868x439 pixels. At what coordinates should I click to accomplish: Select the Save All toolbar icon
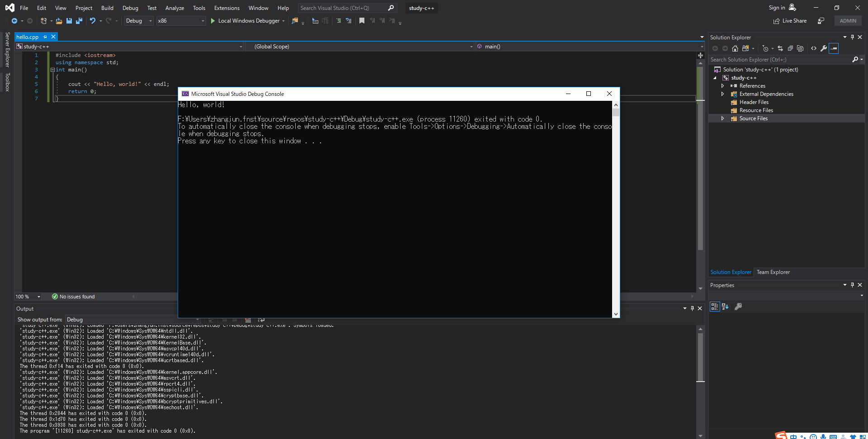click(x=79, y=21)
